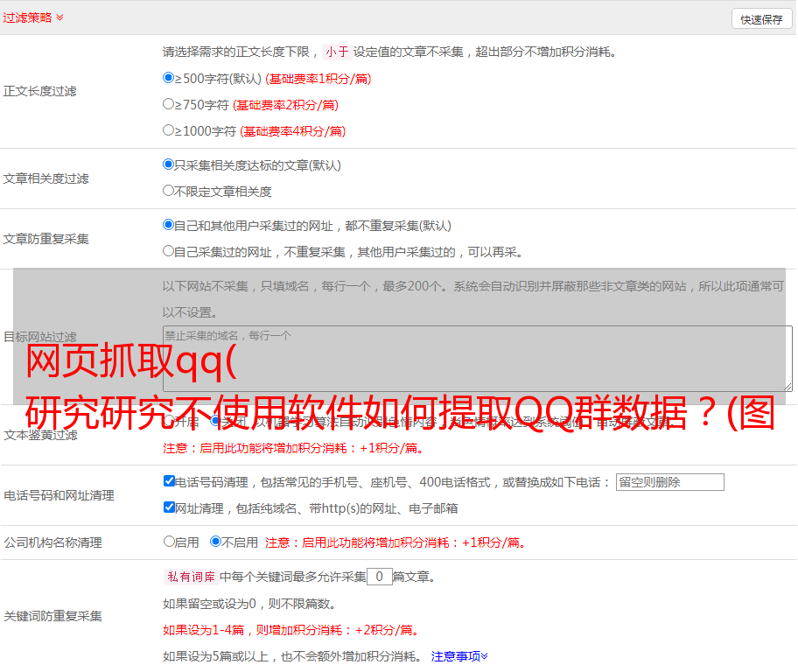798x672 pixels.
Task: Choose 自己采集过的网址 no-repeat option
Action: coord(169,251)
